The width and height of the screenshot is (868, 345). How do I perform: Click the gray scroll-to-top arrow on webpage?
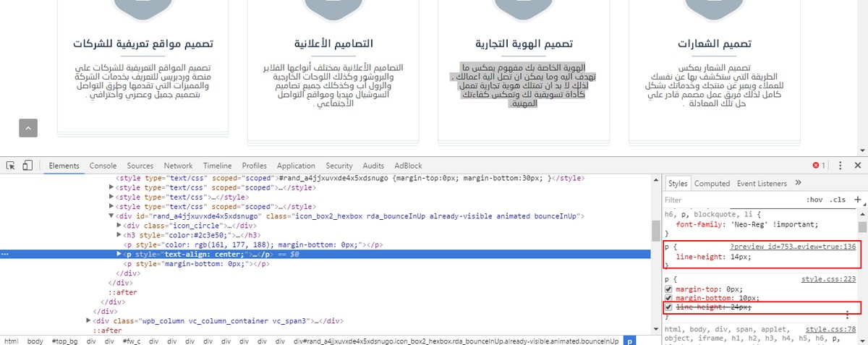pyautogui.click(x=28, y=128)
